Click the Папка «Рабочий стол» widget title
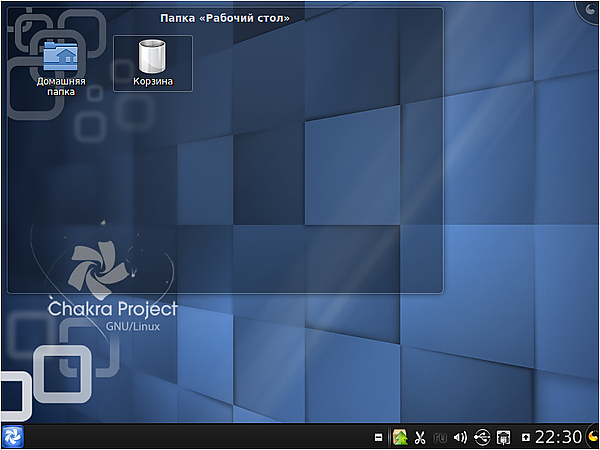The width and height of the screenshot is (600, 450). pyautogui.click(x=224, y=18)
